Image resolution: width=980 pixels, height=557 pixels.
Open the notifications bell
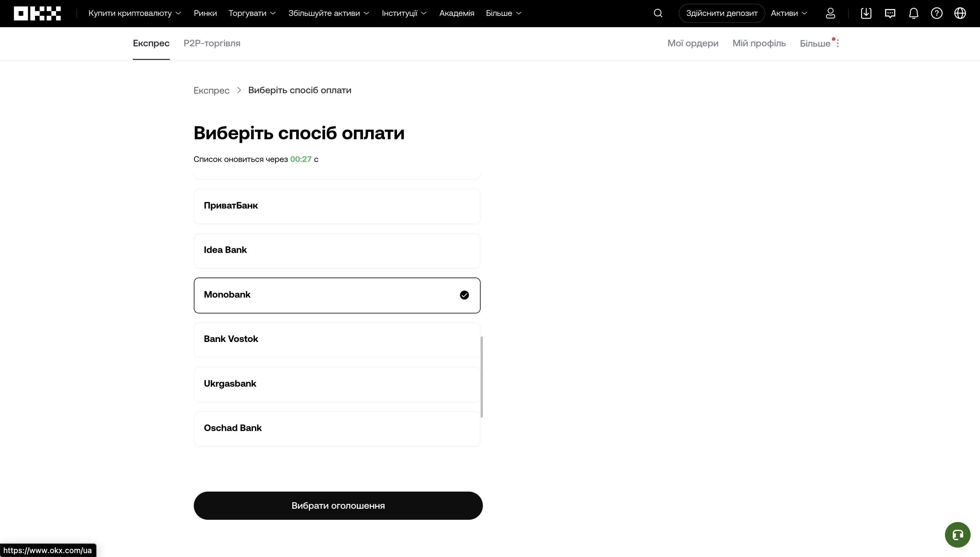tap(913, 13)
